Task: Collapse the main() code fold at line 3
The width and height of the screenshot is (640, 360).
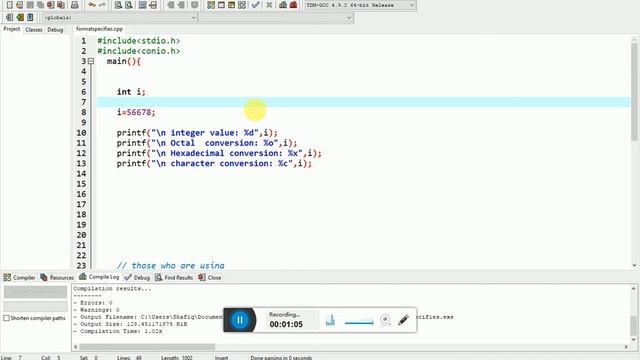Action: click(91, 61)
